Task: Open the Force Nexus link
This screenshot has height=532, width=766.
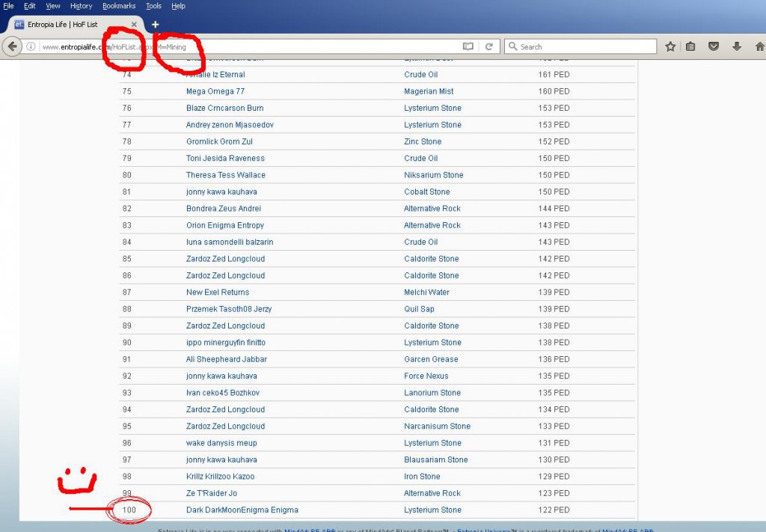Action: [426, 376]
